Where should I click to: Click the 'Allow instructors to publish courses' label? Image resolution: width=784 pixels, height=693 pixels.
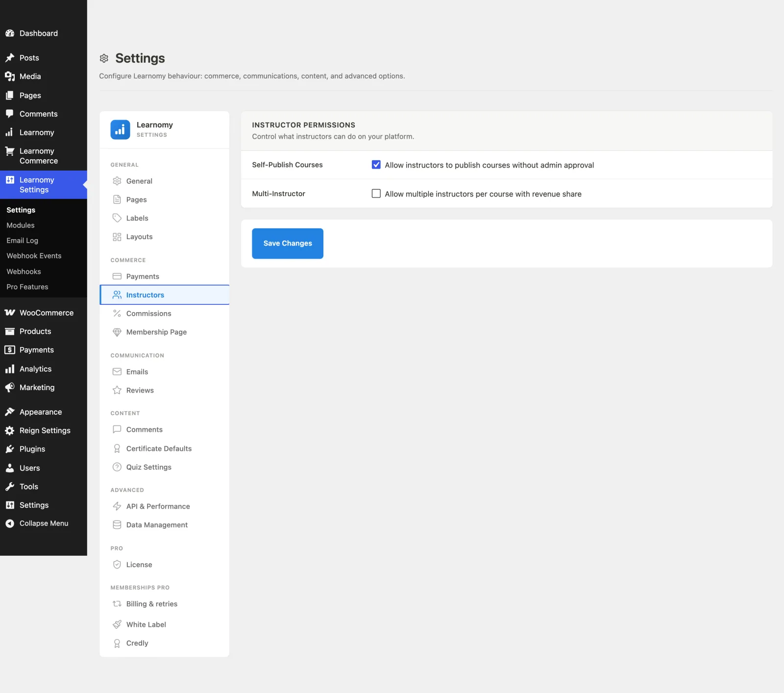pos(489,165)
